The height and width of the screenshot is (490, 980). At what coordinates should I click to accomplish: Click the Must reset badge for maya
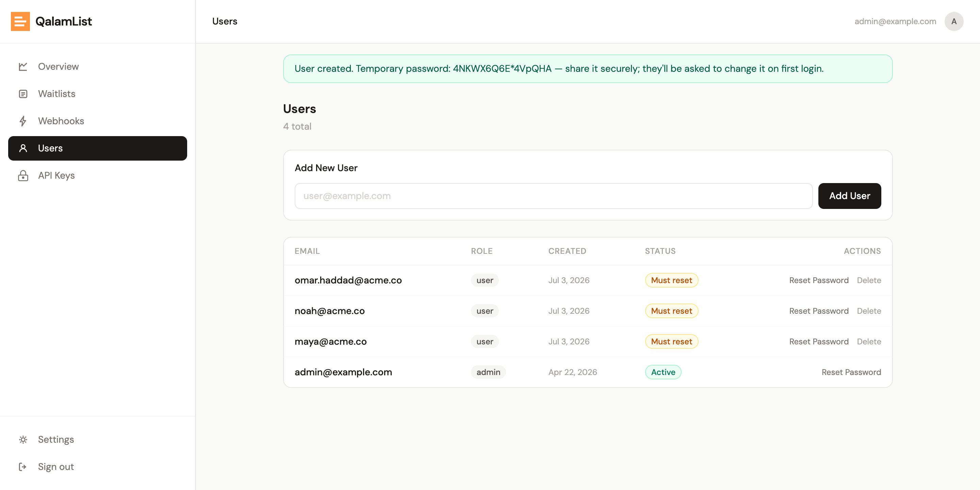[671, 342]
